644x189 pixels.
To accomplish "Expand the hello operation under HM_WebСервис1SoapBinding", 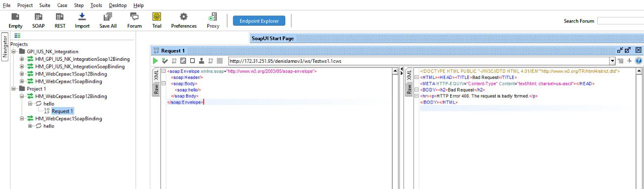I will 30,126.
